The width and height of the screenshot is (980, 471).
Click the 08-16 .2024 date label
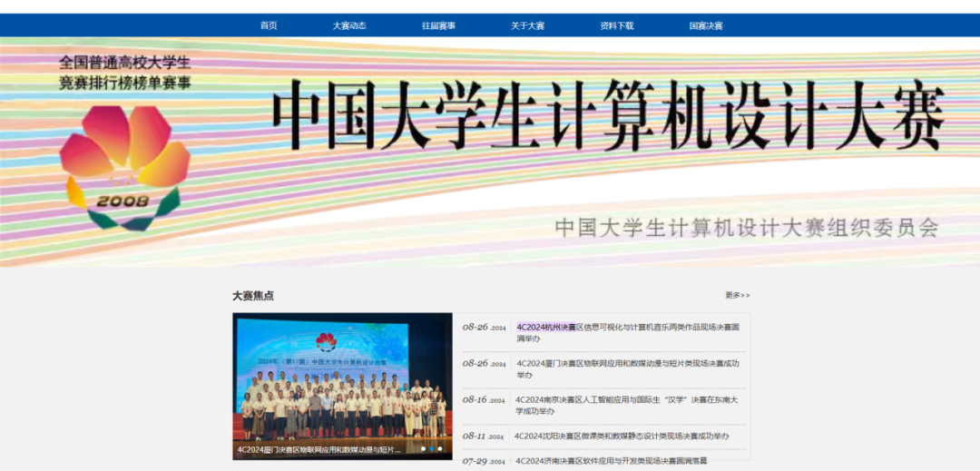[485, 400]
